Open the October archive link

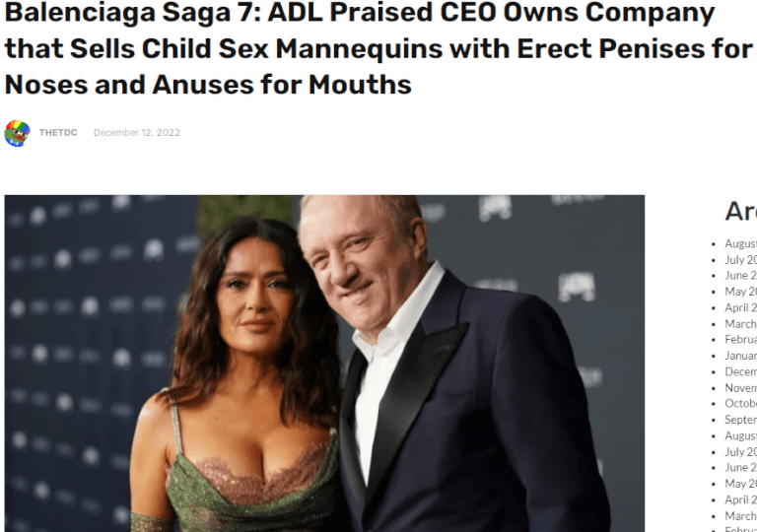[740, 404]
